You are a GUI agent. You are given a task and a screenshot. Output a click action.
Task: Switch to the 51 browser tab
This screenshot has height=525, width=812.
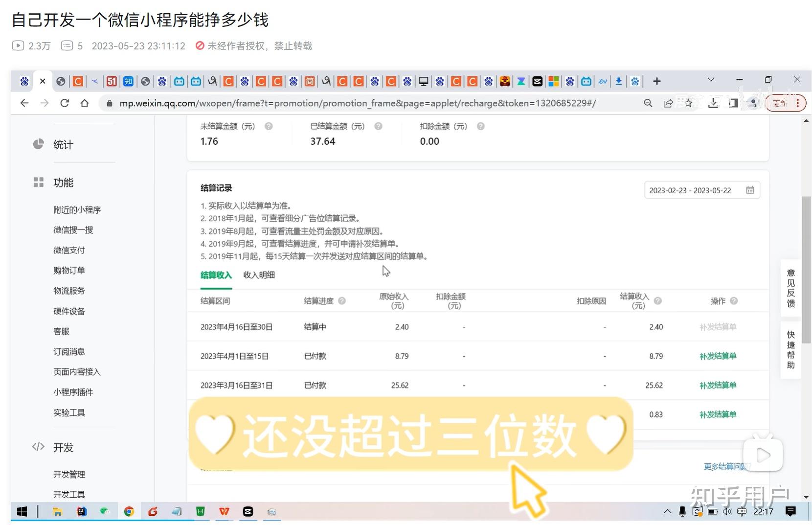point(112,81)
